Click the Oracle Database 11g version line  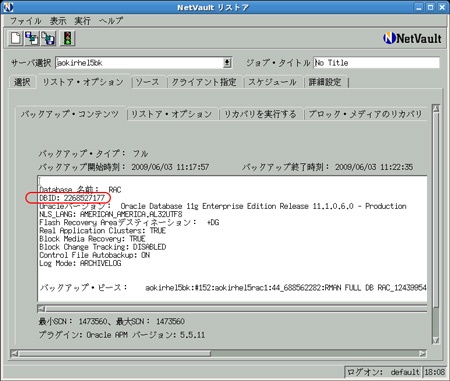223,206
